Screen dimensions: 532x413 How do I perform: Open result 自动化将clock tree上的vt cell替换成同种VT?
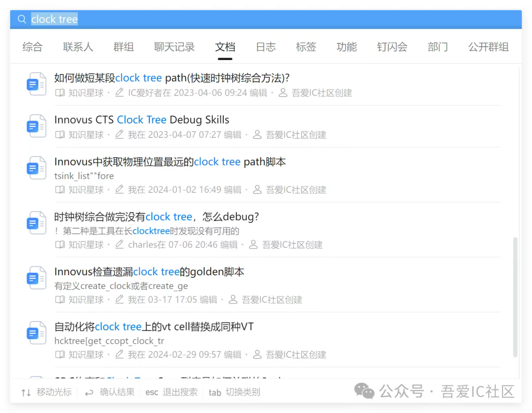click(154, 326)
